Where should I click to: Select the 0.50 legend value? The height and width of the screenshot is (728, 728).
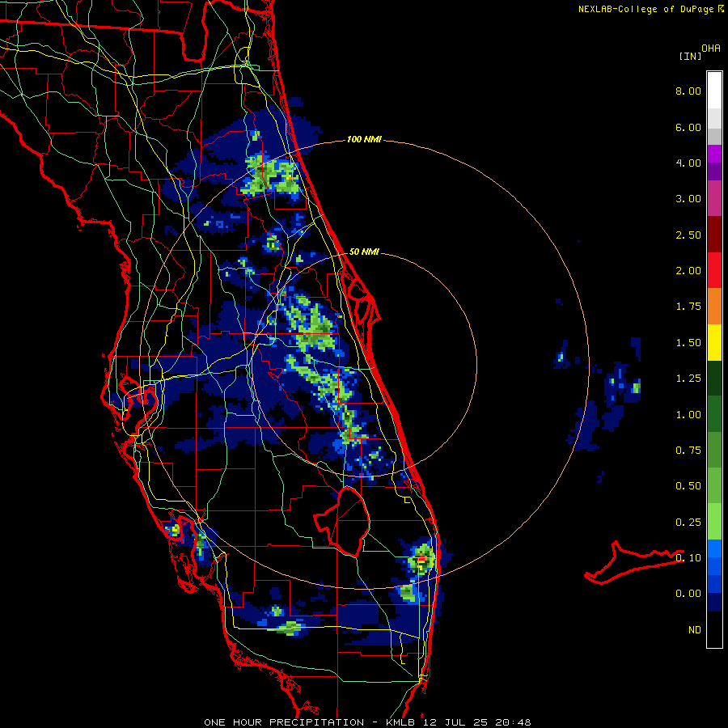click(688, 486)
